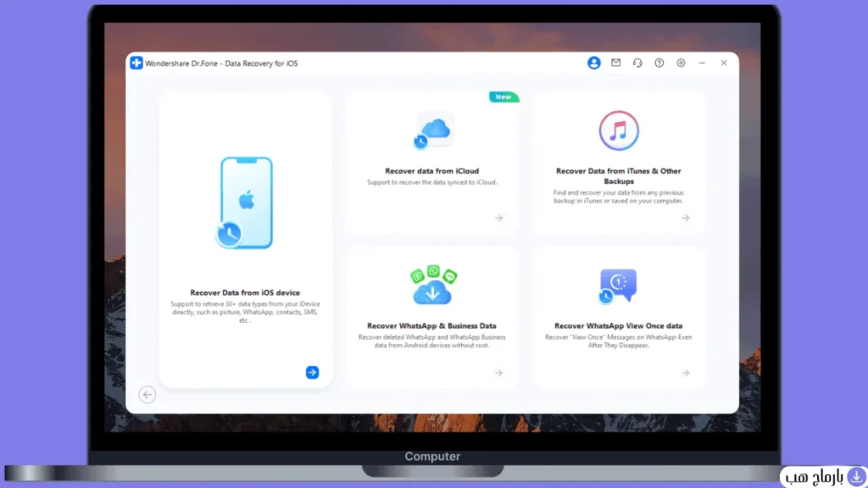Viewport: 868px width, 488px height.
Task: Click the window title 'Wondershare Dr.Fone - Data Recovery for iOS'
Action: (221, 64)
